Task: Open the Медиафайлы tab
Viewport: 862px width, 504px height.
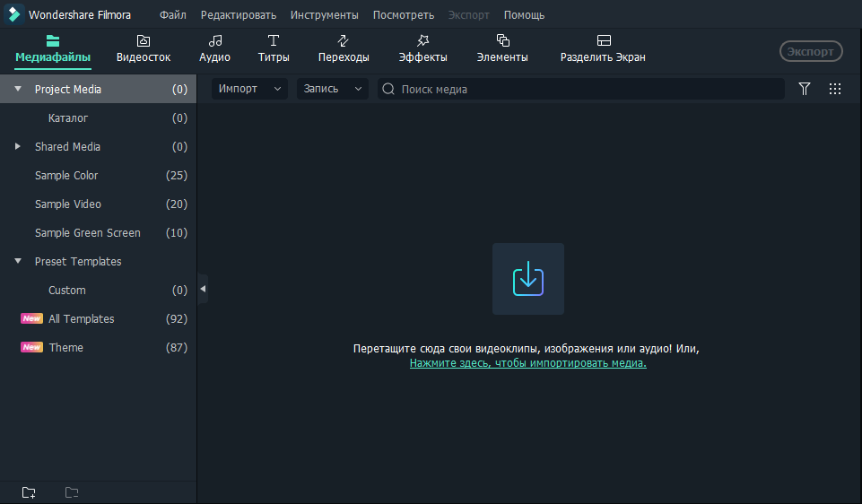Action: [x=53, y=49]
